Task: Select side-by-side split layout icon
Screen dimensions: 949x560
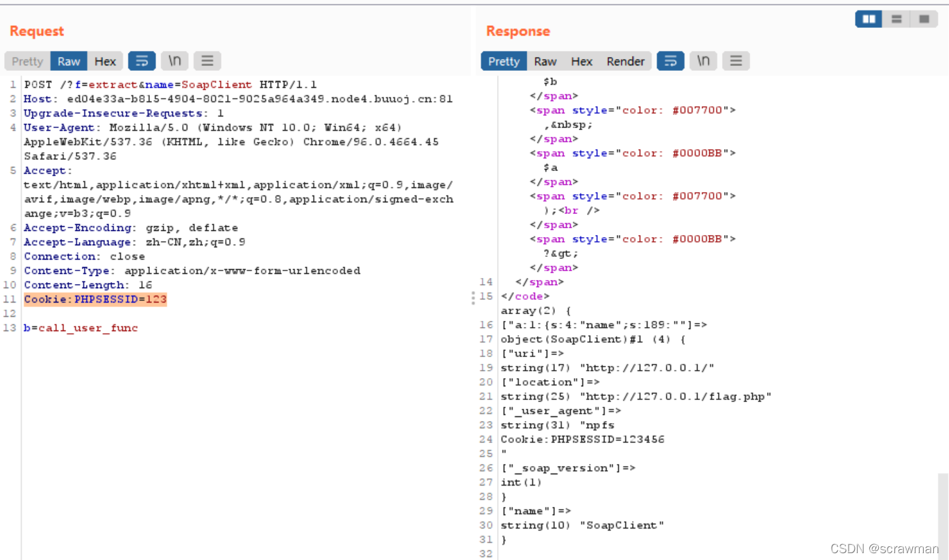Action: (x=869, y=19)
